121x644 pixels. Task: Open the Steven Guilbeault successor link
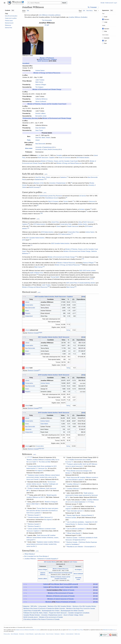click(x=41, y=102)
